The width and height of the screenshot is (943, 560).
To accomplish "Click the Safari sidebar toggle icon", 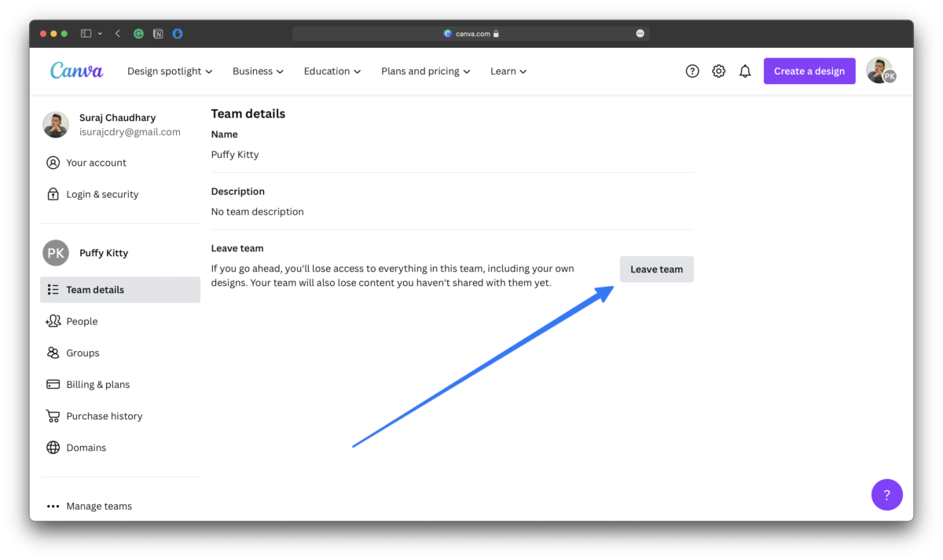I will [86, 34].
